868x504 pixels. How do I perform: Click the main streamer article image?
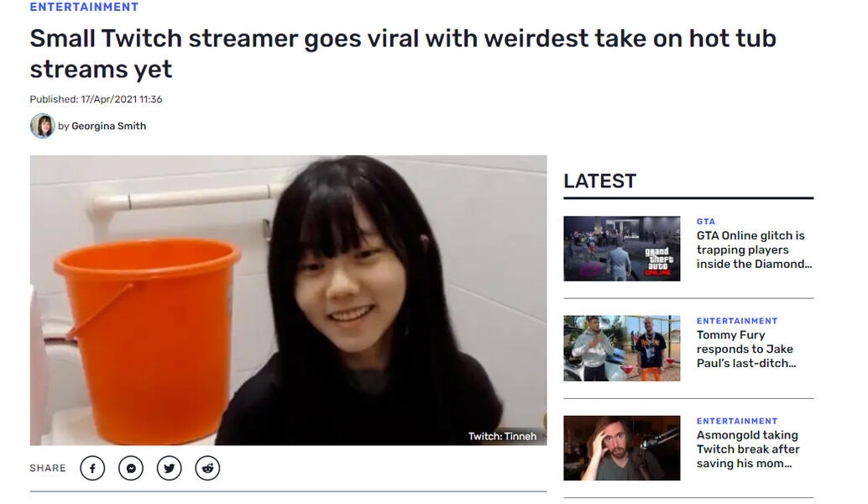[x=288, y=300]
